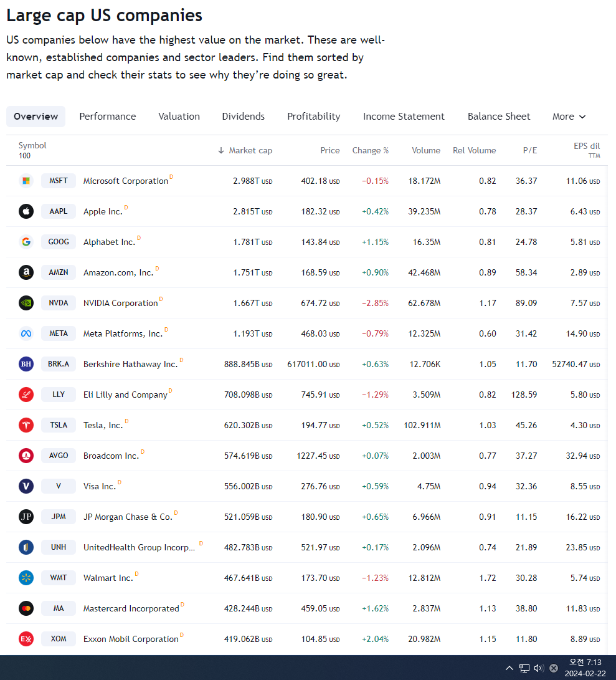Image resolution: width=616 pixels, height=680 pixels.
Task: Click the Meta Platforms logo icon
Action: pos(26,333)
